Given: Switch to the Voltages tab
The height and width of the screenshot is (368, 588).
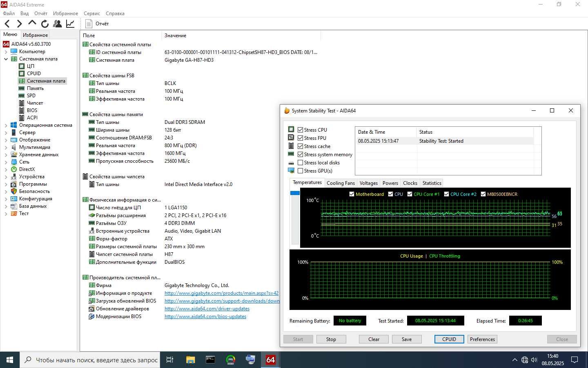Looking at the screenshot, I should (369, 183).
